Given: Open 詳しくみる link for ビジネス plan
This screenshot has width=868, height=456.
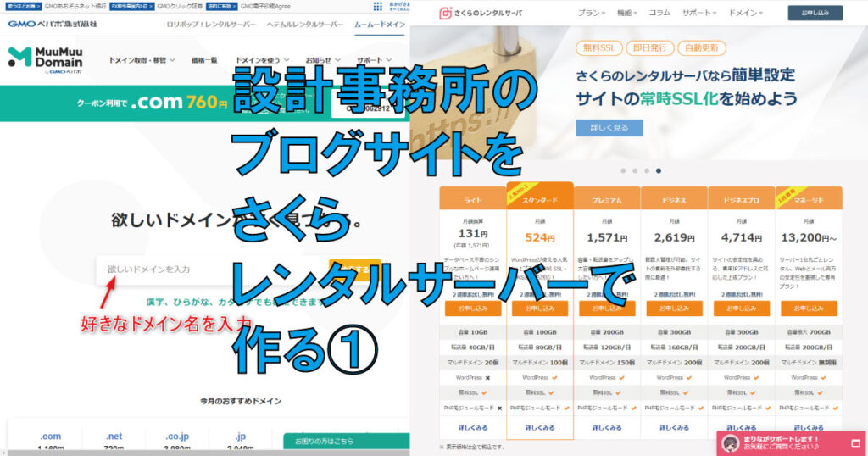Looking at the screenshot, I should tap(674, 428).
